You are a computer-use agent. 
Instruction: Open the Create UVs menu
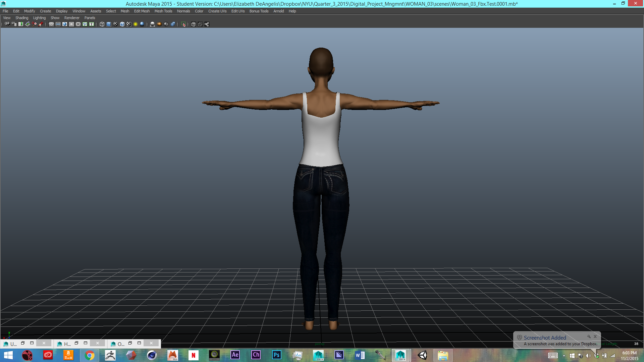click(217, 11)
